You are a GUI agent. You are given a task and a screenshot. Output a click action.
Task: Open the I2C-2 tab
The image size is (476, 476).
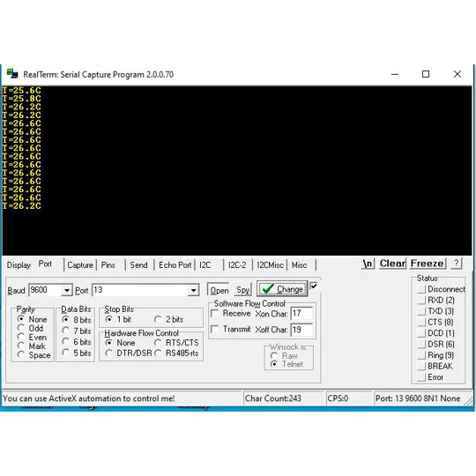point(237,265)
